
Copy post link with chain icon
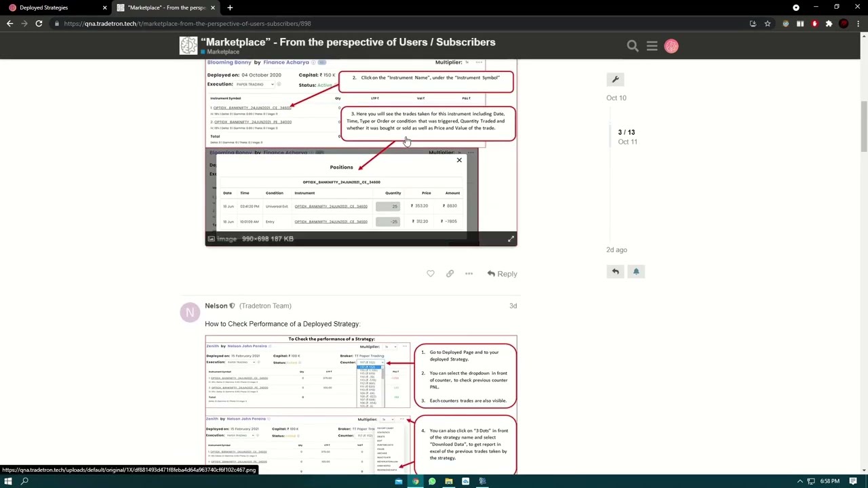pyautogui.click(x=450, y=274)
